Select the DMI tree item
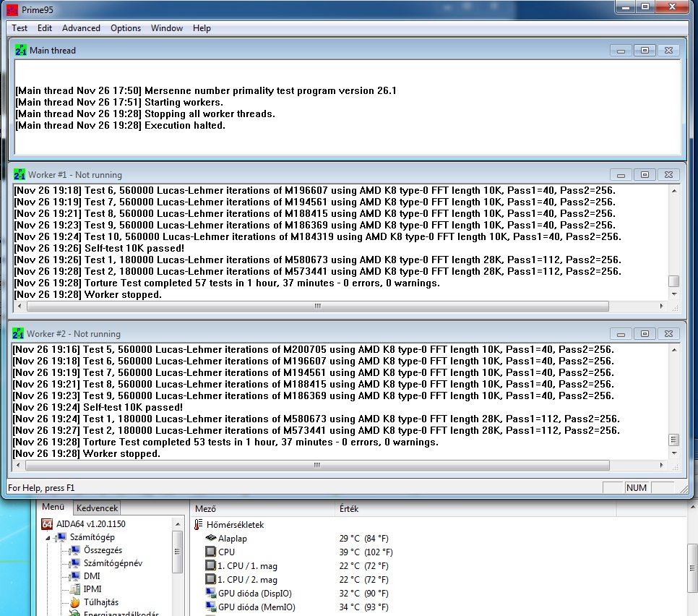This screenshot has height=616, width=698. [92, 576]
